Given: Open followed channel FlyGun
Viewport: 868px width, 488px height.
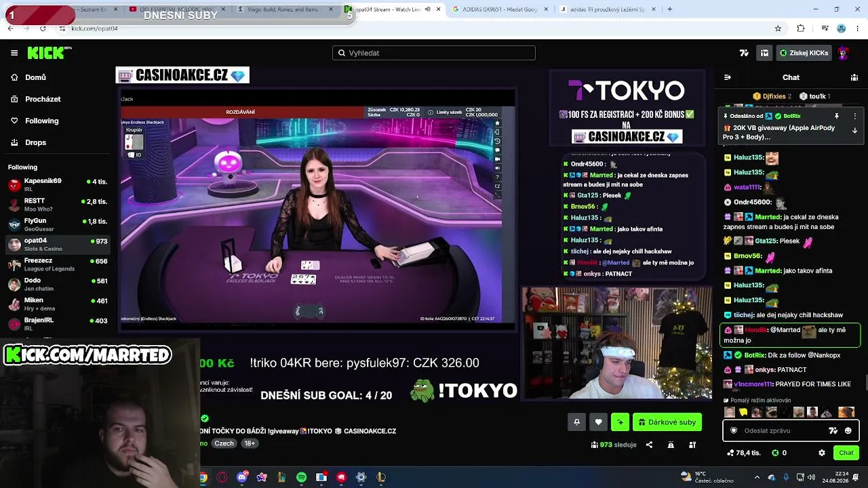Looking at the screenshot, I should click(57, 224).
